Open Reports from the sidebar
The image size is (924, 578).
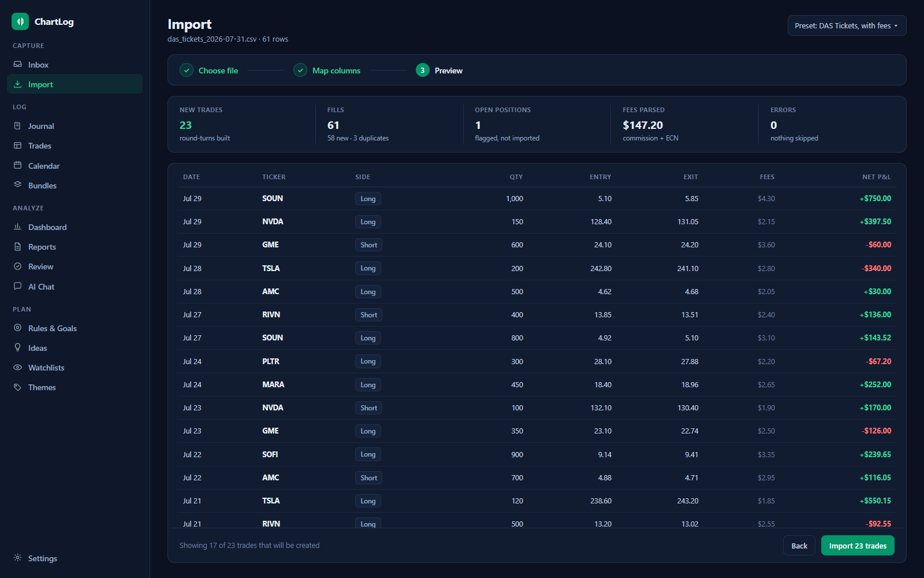pos(74,247)
